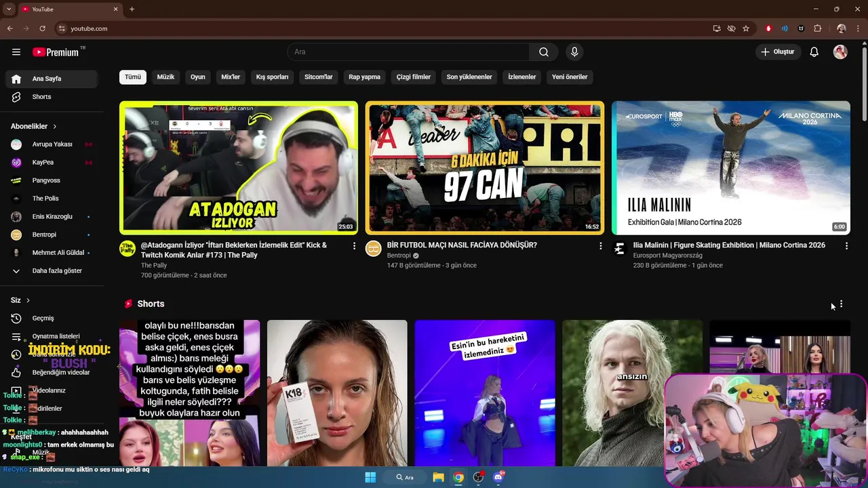Play the Esin'in bu hareketini Short
The width and height of the screenshot is (868, 488).
coord(485,393)
